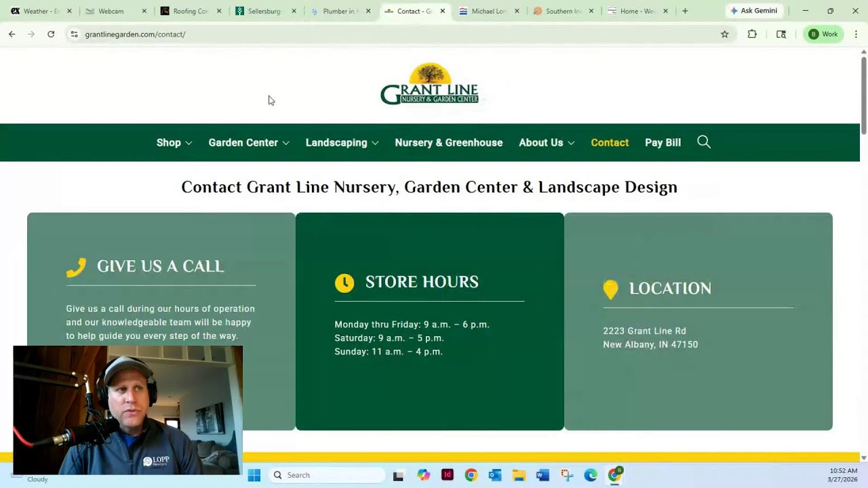
Task: Open Outlook from the taskbar
Action: coord(495,475)
